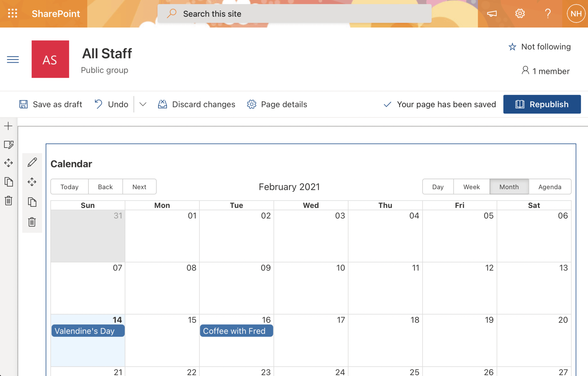The height and width of the screenshot is (376, 588).
Task: Add a new section with plus icon
Action: (x=8, y=126)
